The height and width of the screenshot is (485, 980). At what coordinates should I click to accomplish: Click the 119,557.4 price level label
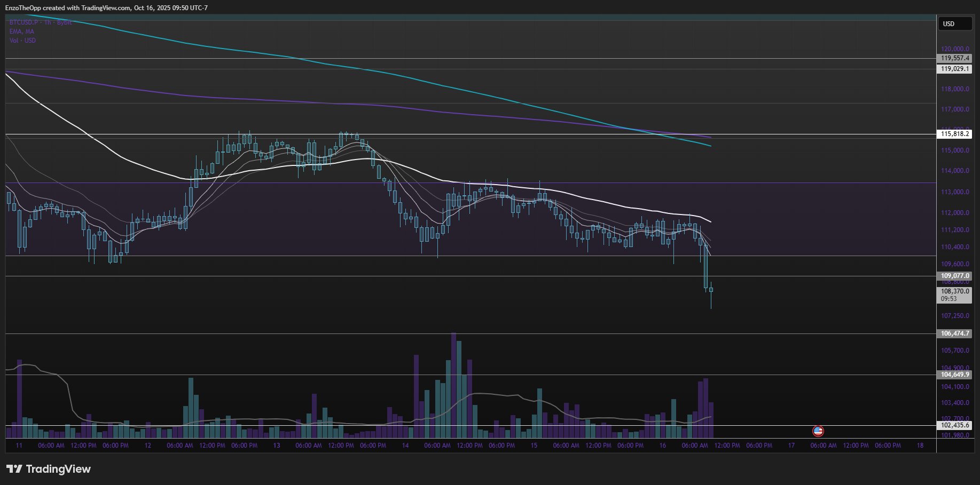click(955, 58)
